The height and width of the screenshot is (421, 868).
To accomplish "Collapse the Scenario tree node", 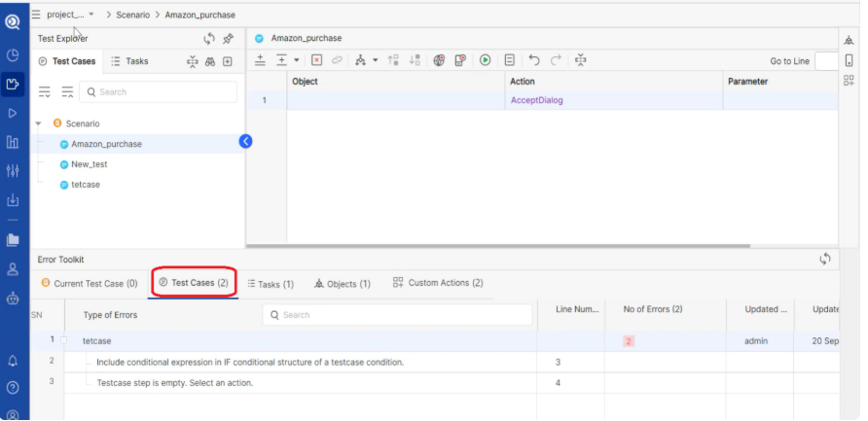I will click(x=38, y=123).
